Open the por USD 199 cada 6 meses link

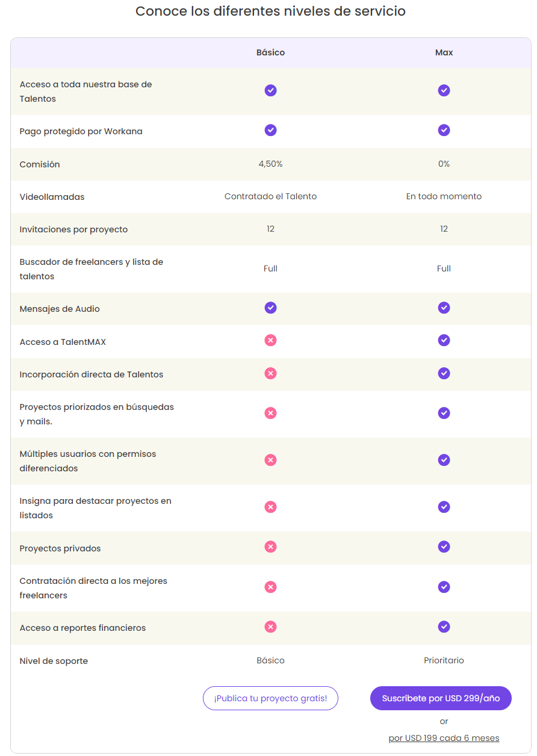[444, 738]
